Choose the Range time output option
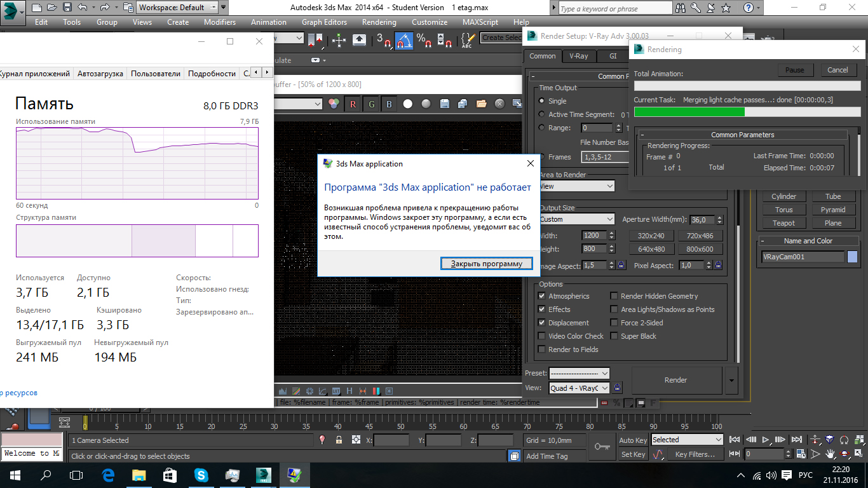 tap(541, 128)
